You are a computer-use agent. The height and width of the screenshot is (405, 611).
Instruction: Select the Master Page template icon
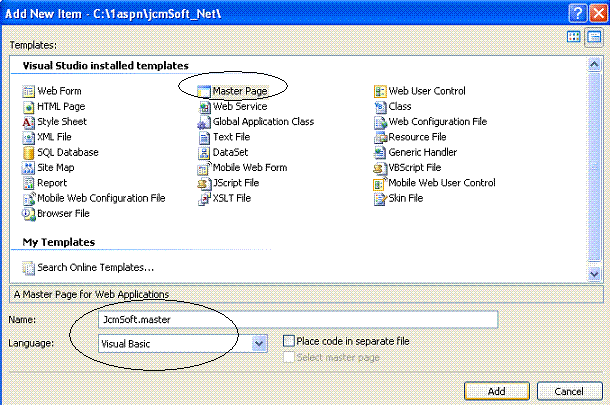point(203,92)
